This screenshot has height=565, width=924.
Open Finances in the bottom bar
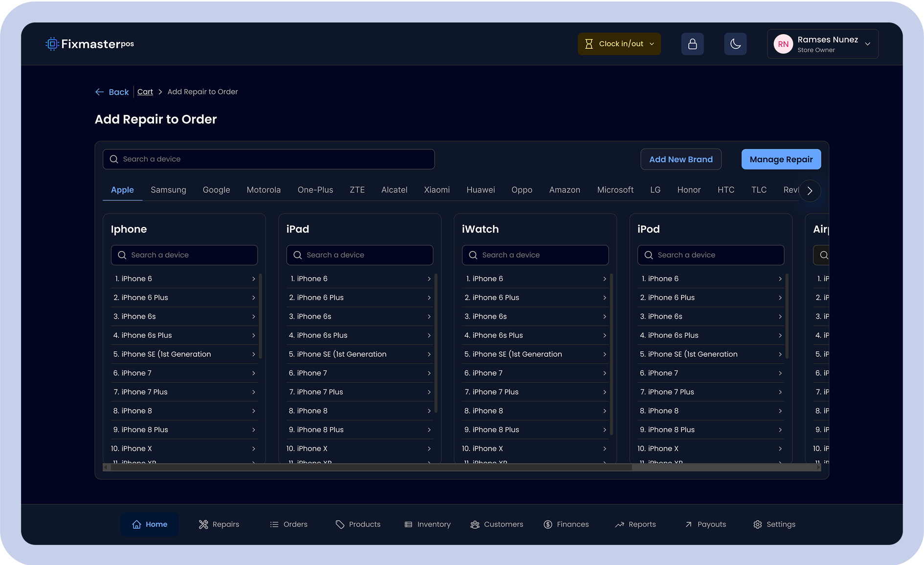pyautogui.click(x=566, y=524)
